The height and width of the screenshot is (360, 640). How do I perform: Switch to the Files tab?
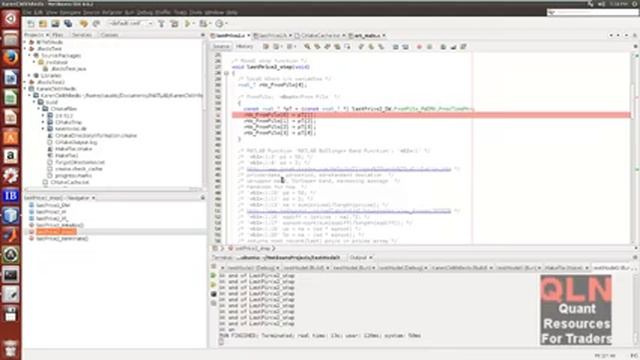tap(58, 35)
